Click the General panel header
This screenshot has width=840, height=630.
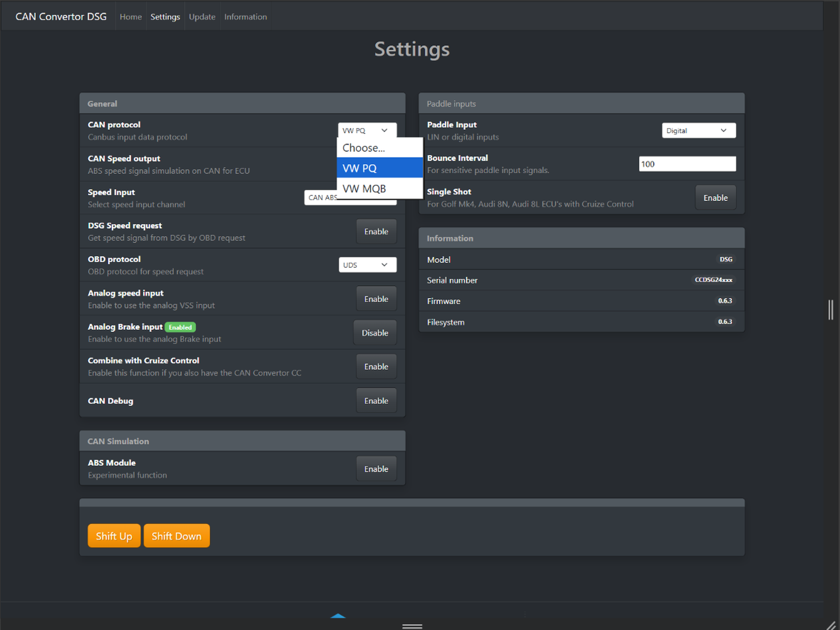click(242, 103)
